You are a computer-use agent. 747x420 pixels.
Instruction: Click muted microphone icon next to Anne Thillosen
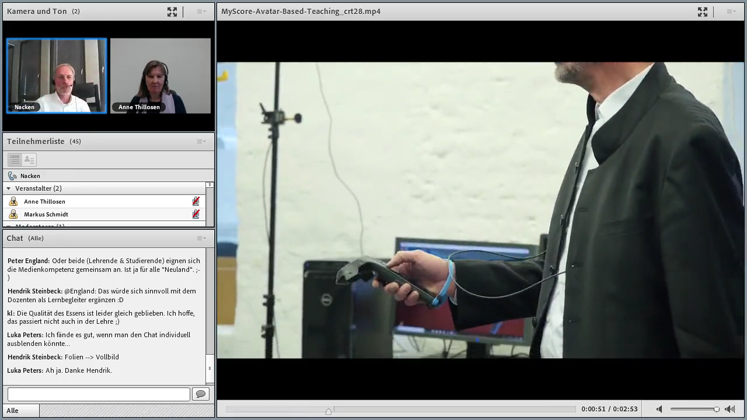tap(196, 201)
